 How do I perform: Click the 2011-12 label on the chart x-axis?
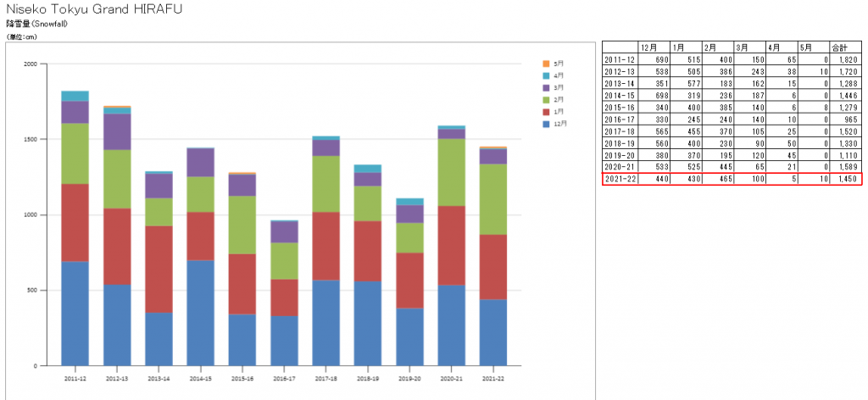click(x=75, y=379)
